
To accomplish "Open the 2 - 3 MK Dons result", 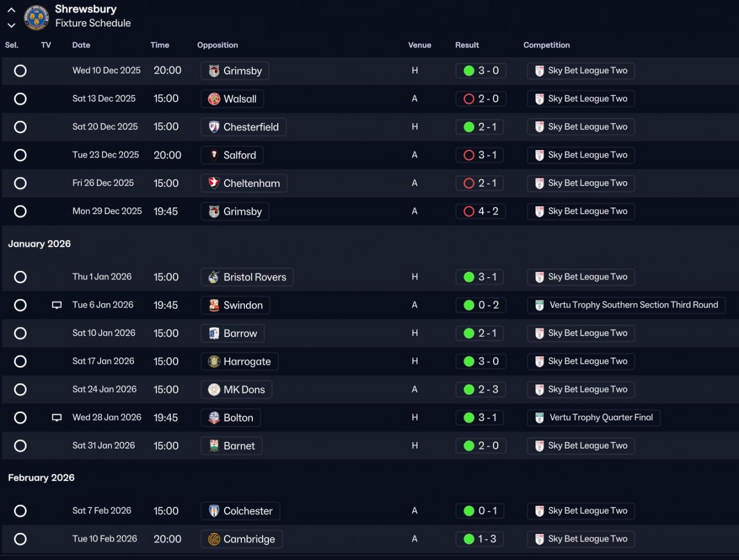I will click(488, 390).
